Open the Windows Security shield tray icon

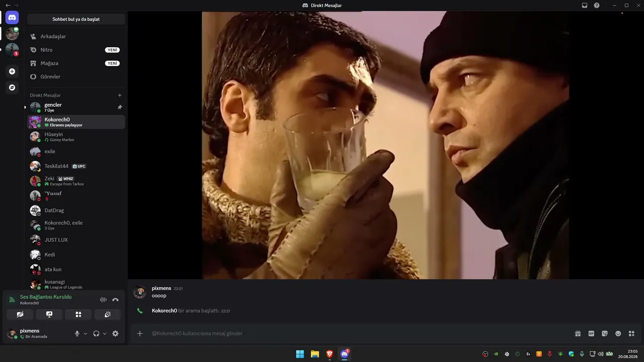click(x=571, y=354)
